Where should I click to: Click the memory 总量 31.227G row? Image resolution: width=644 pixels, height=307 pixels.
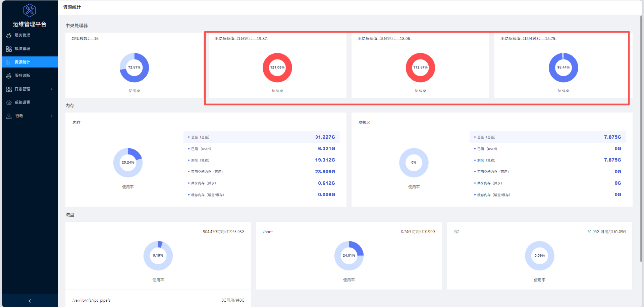(x=262, y=137)
